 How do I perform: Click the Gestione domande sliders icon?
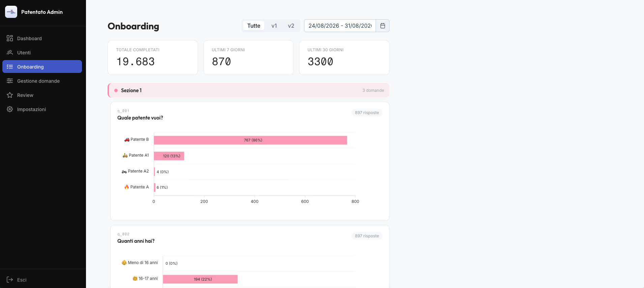click(10, 81)
